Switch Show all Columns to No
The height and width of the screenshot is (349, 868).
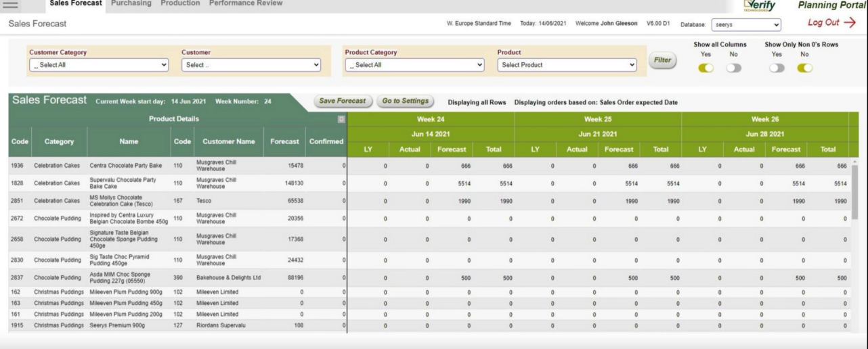click(x=734, y=68)
